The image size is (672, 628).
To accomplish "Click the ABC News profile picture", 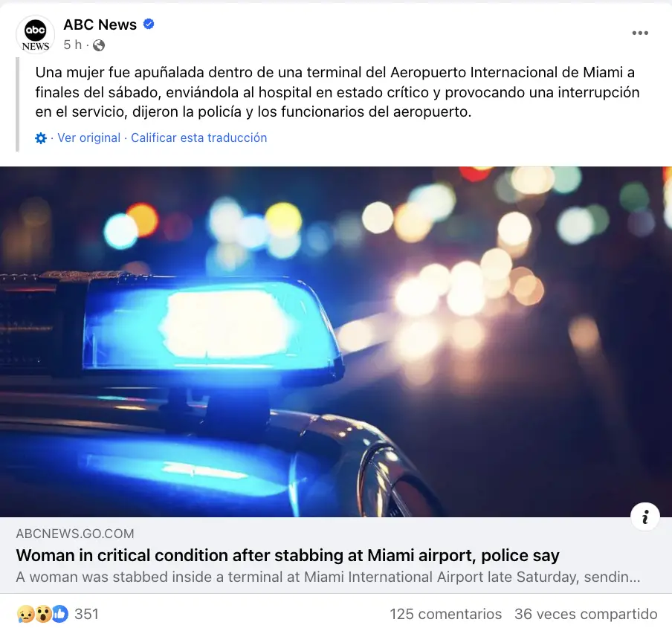I will (x=36, y=35).
